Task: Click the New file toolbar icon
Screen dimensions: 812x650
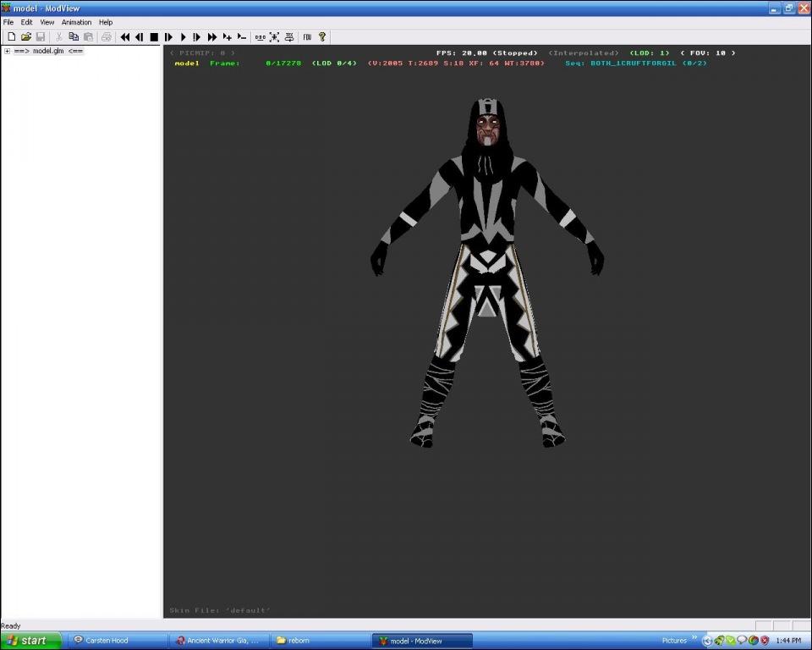Action: coord(11,37)
